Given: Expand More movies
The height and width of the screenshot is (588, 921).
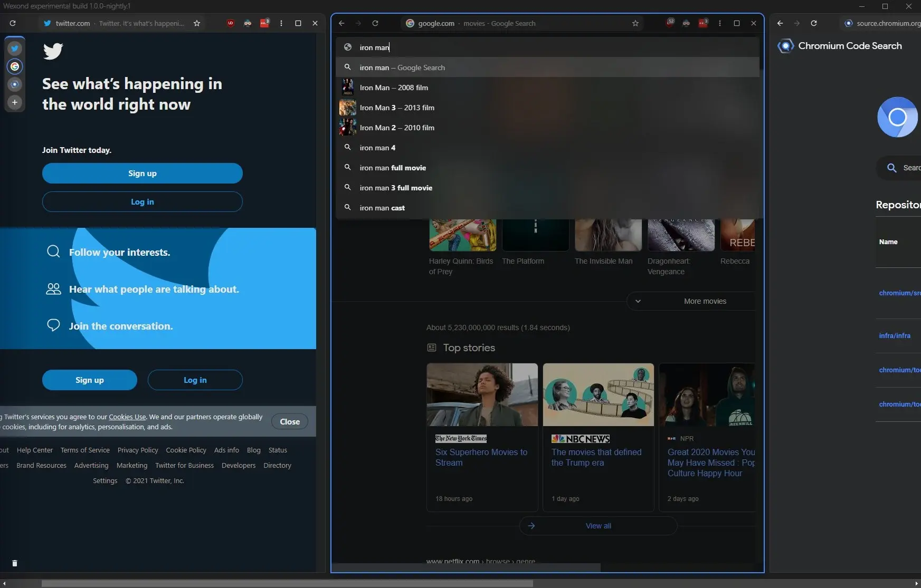Looking at the screenshot, I should tap(690, 301).
